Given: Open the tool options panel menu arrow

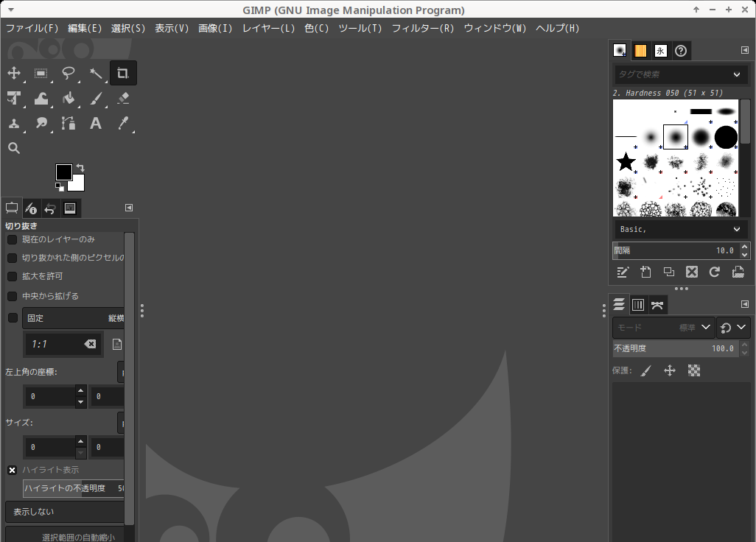Looking at the screenshot, I should click(129, 208).
